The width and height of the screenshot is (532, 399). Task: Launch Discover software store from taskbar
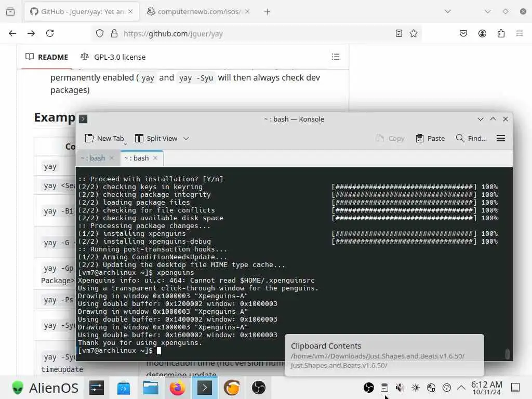coord(124,388)
